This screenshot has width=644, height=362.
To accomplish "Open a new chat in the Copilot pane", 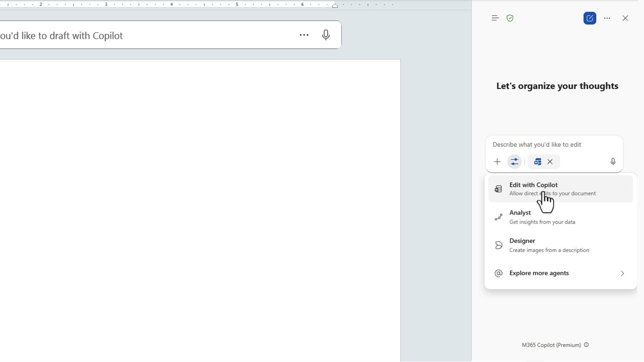I will point(590,18).
